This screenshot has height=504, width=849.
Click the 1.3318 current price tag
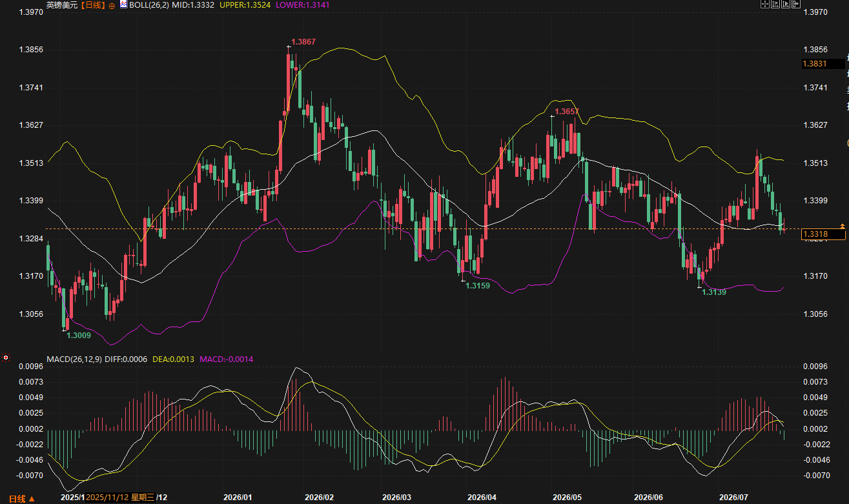(x=823, y=235)
